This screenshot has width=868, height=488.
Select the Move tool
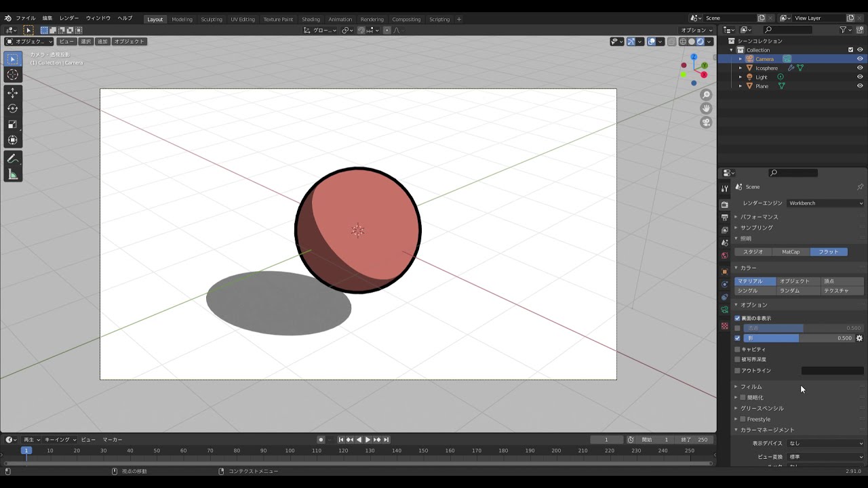[x=12, y=93]
